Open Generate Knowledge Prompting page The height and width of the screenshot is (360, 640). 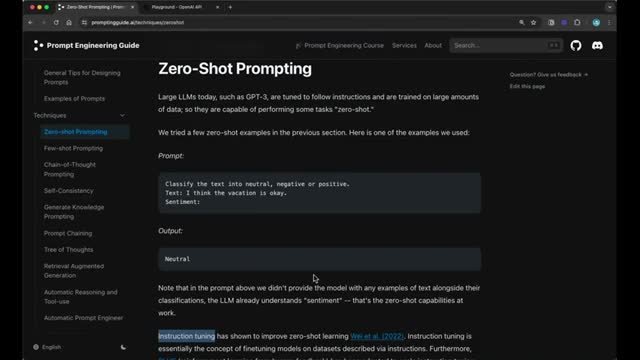(74, 212)
